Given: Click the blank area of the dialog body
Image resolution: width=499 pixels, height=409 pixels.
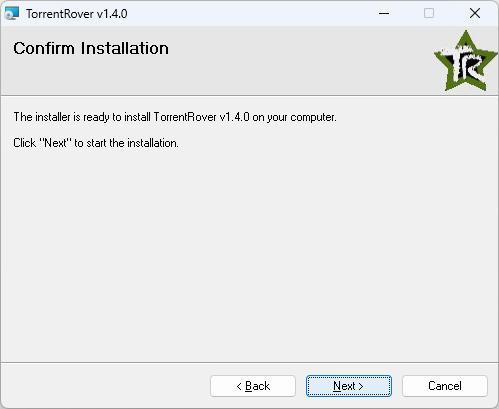Looking at the screenshot, I should tap(249, 253).
